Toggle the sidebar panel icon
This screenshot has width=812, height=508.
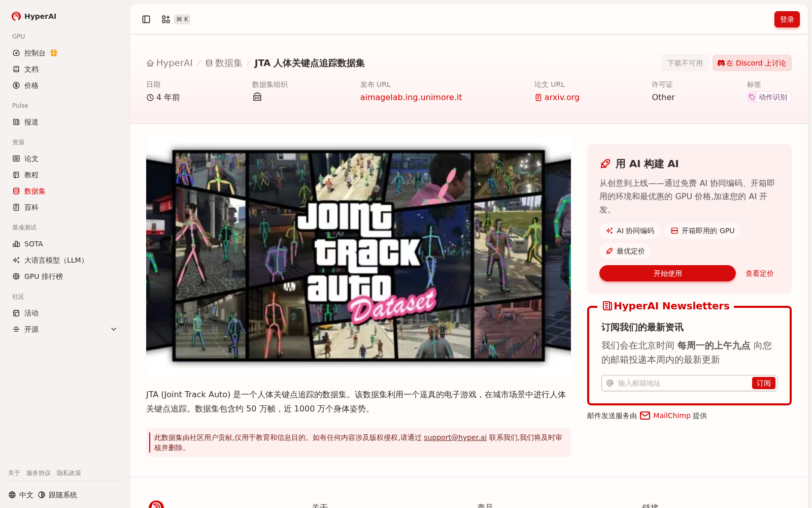[x=146, y=19]
